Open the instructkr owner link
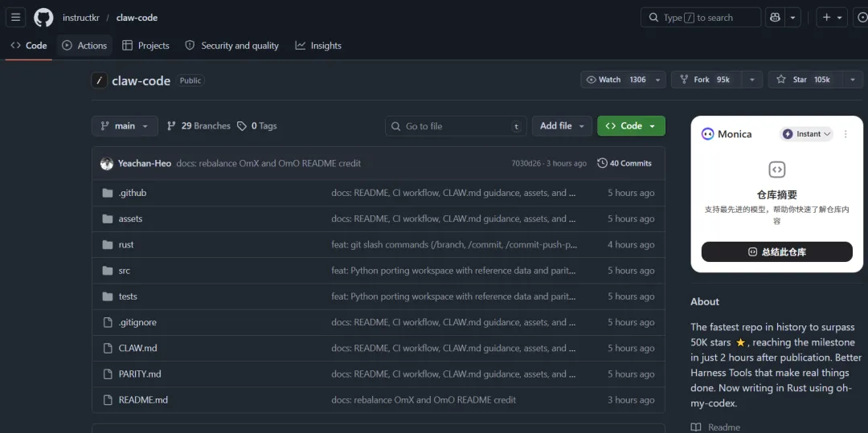Image resolution: width=868 pixels, height=433 pixels. [81, 18]
